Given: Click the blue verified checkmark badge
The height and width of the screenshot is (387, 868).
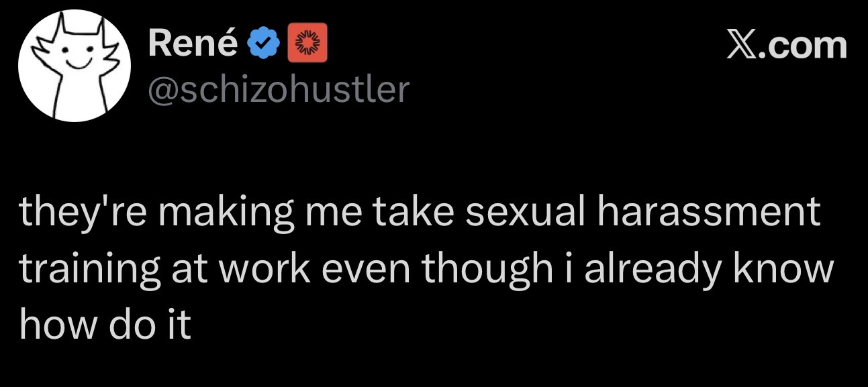Looking at the screenshot, I should [264, 46].
